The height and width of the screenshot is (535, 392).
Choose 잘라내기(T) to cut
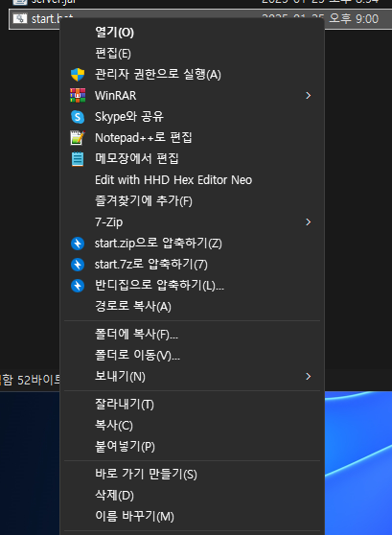point(192,405)
